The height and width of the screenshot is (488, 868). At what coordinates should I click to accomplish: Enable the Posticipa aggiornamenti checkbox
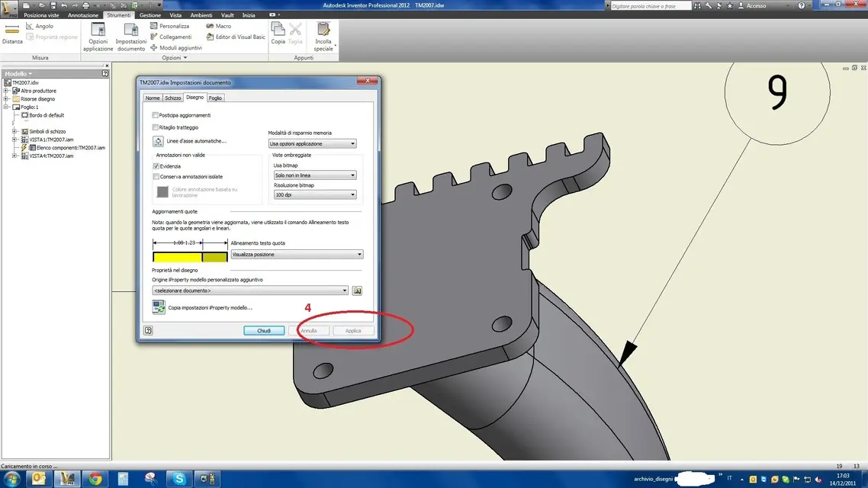(x=155, y=115)
